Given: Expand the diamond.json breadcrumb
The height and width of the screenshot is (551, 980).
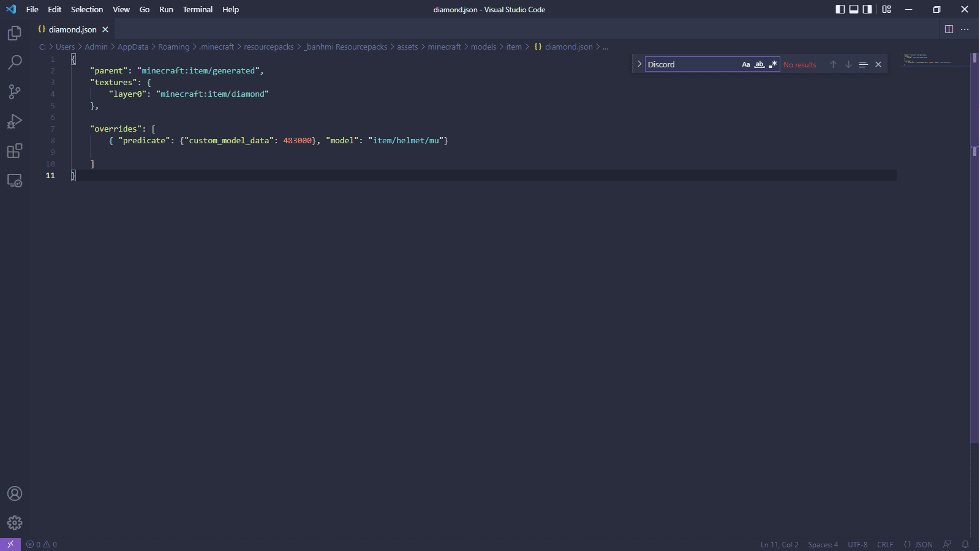Looking at the screenshot, I should (x=563, y=47).
